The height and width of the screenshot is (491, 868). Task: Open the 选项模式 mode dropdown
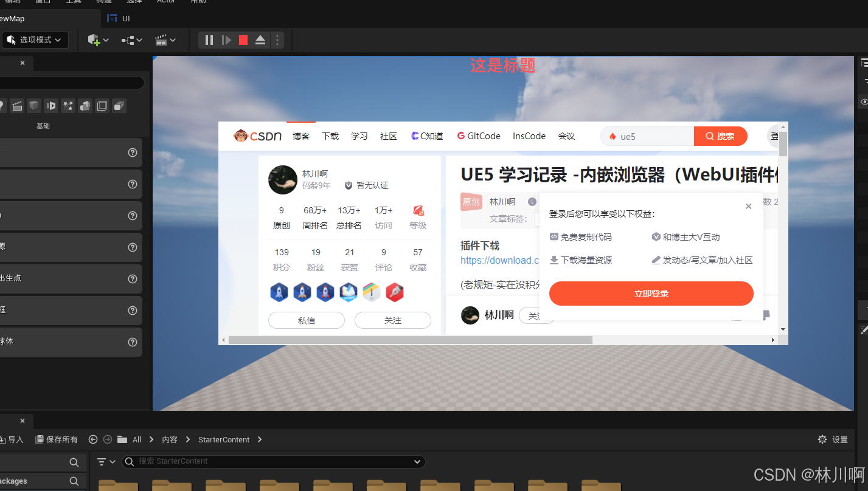coord(35,40)
